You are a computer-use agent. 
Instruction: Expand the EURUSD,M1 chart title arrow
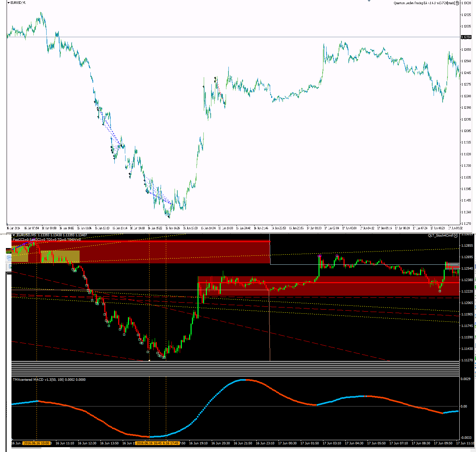pyautogui.click(x=9, y=2)
